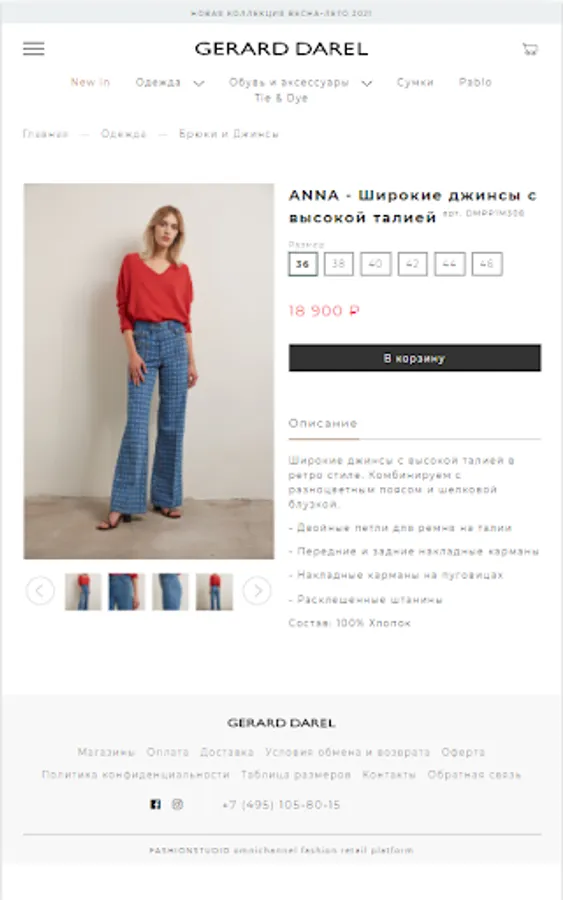The height and width of the screenshot is (900, 563).
Task: Open the shopping cart
Action: 530,49
